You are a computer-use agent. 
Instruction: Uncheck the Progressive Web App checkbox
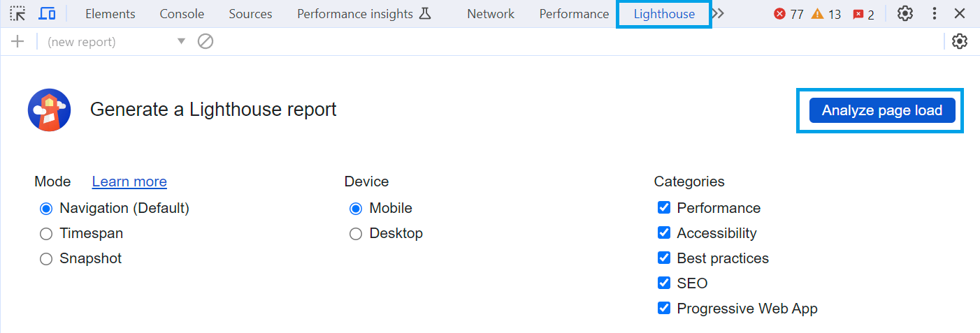[x=664, y=308]
